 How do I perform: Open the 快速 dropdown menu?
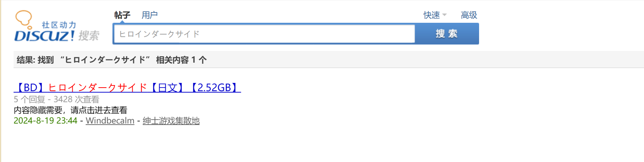point(435,15)
